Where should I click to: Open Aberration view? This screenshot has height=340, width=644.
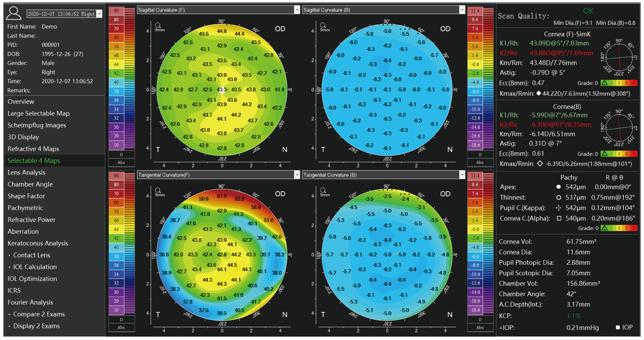pos(23,232)
